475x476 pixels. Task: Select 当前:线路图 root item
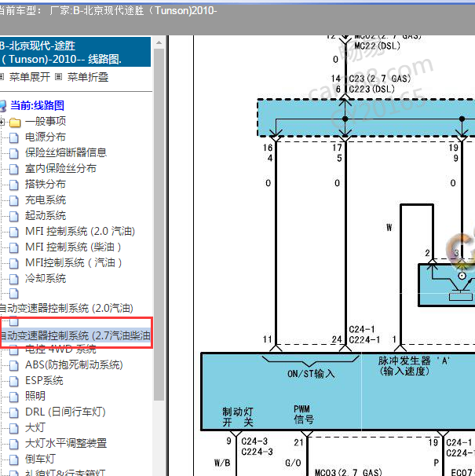tap(38, 105)
